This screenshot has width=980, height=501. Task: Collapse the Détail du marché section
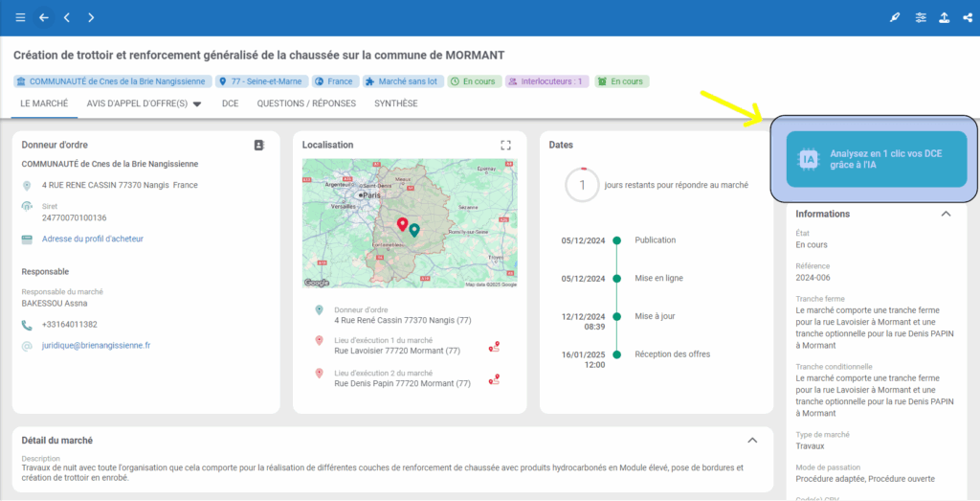point(752,441)
